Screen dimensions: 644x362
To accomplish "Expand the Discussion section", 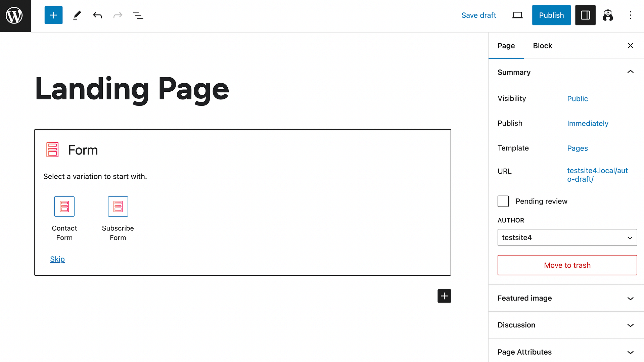I will tap(630, 325).
